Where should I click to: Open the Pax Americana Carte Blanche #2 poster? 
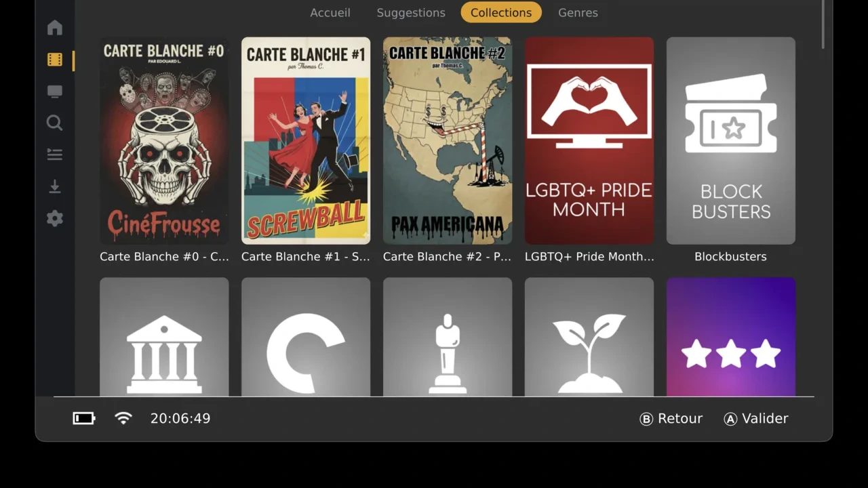448,140
